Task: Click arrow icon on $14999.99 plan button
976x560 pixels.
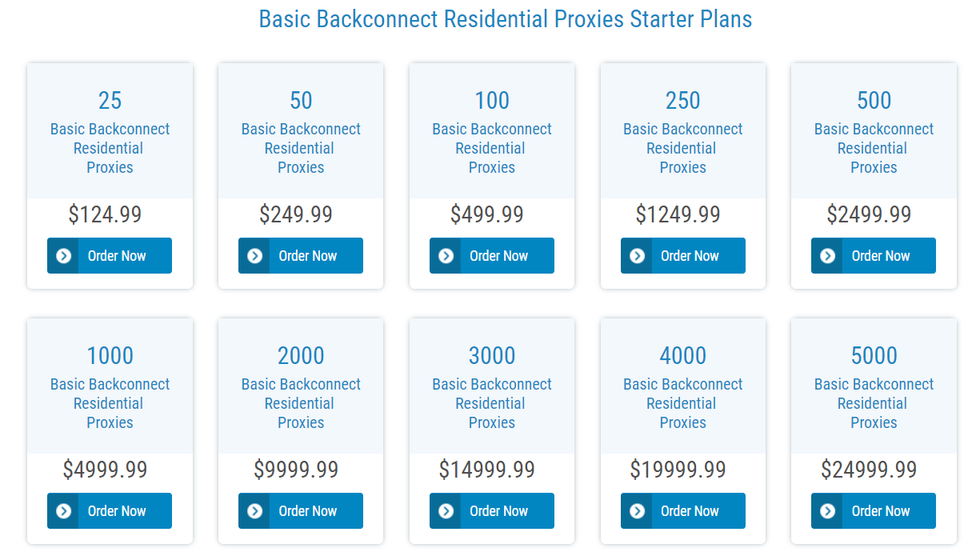Action: point(446,511)
